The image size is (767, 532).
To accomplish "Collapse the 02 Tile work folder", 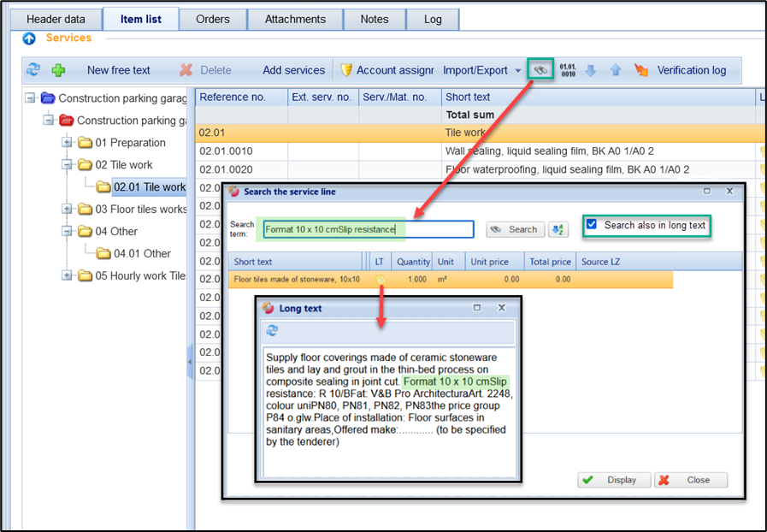I will (68, 165).
